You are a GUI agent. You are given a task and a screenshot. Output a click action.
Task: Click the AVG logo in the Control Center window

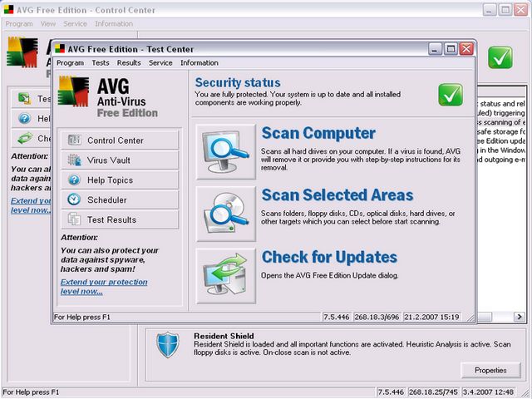pos(22,52)
